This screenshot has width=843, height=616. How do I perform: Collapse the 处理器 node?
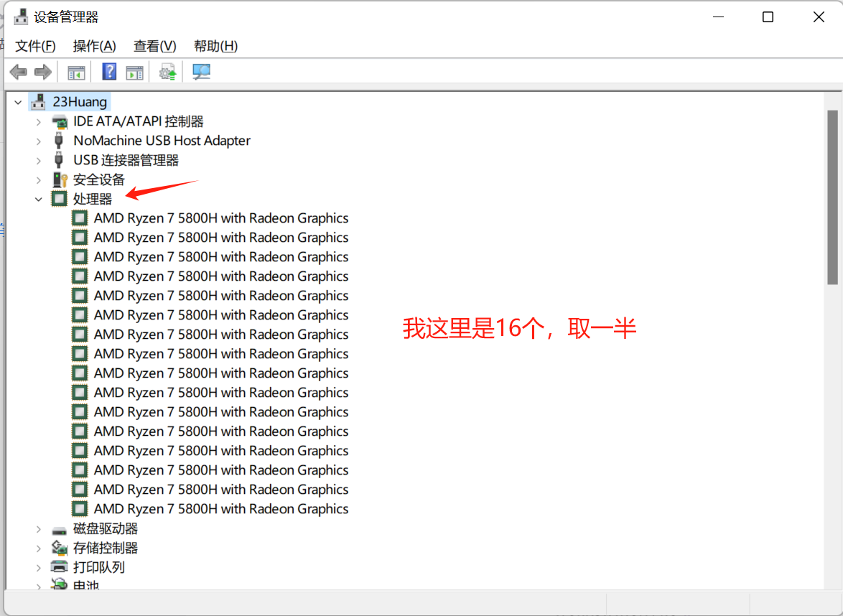pos(39,200)
